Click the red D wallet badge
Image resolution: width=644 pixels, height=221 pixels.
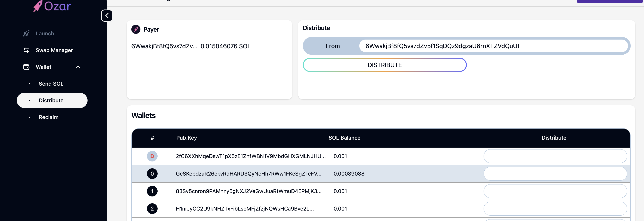coord(152,156)
